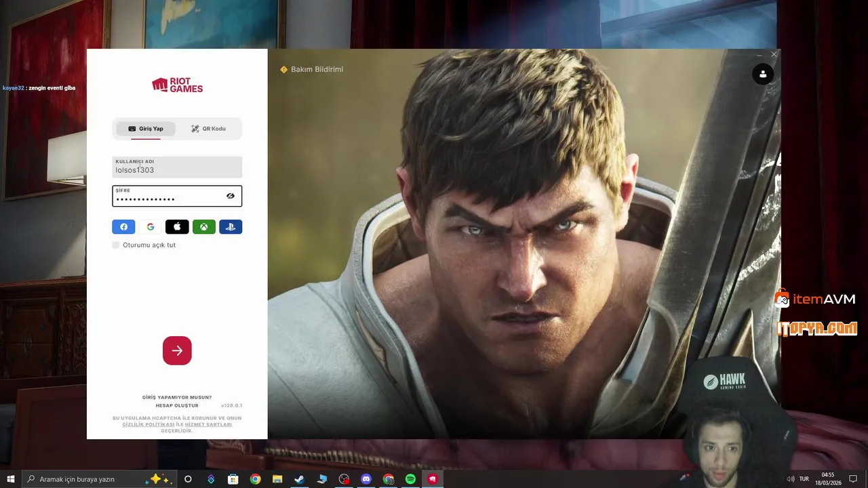Open 'Giriş yapamıyor musun?' help link
The height and width of the screenshot is (488, 868).
point(177,397)
